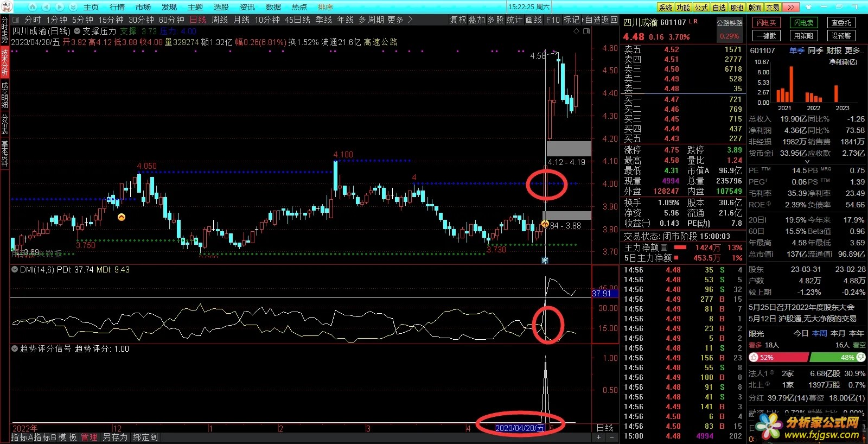868x444 pixels.
Task: Open the 主页 menu
Action: point(91,7)
